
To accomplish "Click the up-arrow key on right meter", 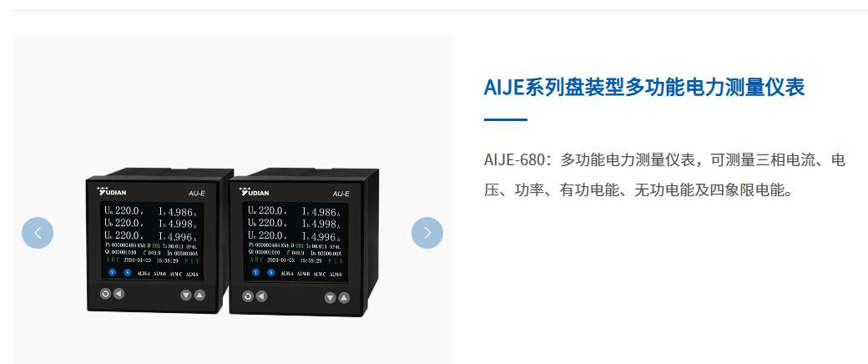I will click(344, 298).
